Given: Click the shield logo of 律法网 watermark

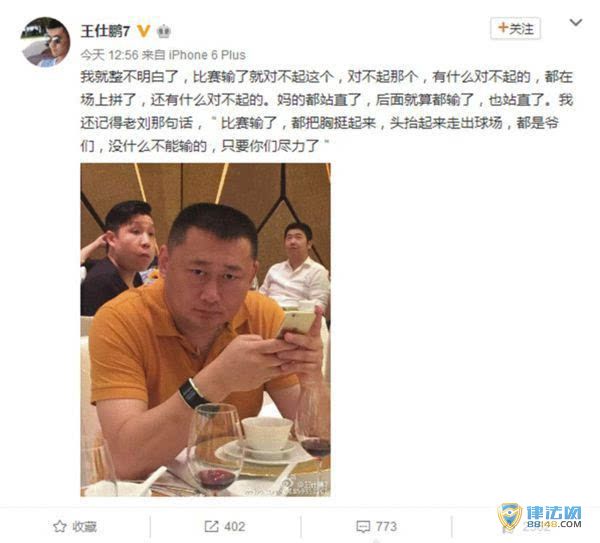Looking at the screenshot, I should [510, 517].
